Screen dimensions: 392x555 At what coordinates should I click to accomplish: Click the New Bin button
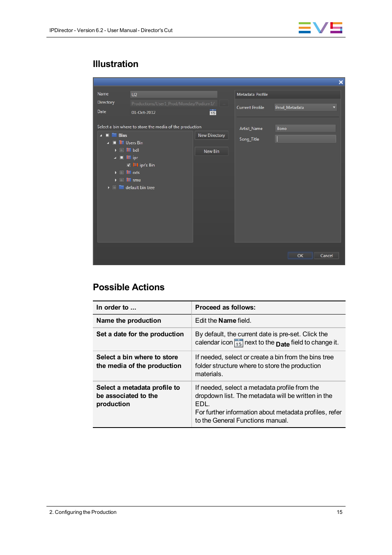211,151
